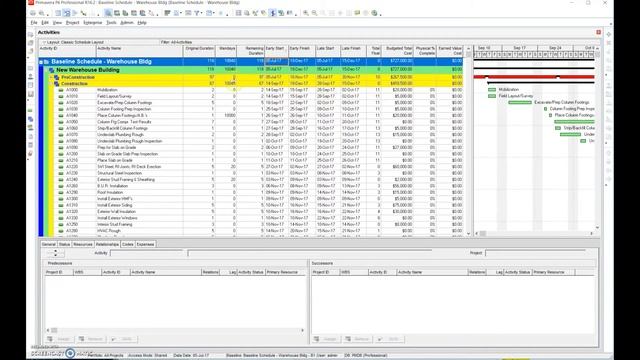
Task: Click the print preview magnifier icon
Action: 42,13
